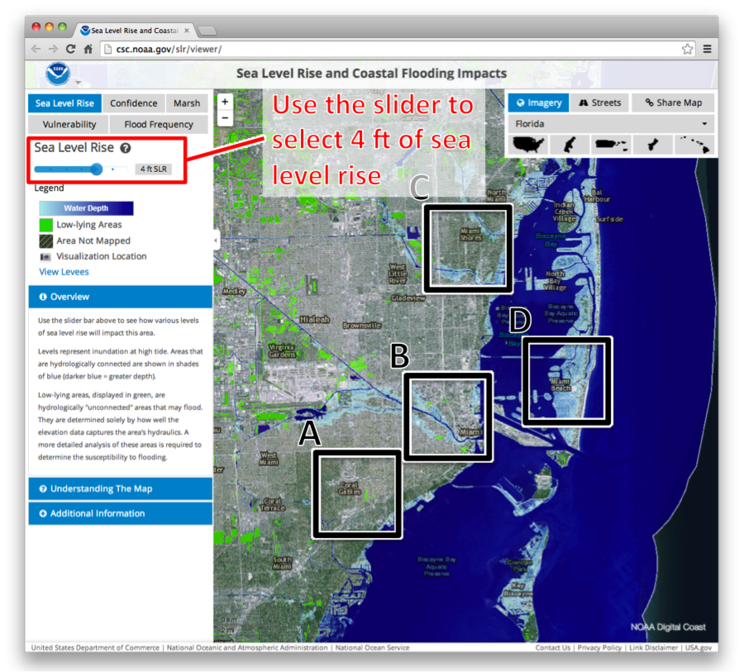
Task: Zoom out using the minus map button
Action: pos(225,118)
